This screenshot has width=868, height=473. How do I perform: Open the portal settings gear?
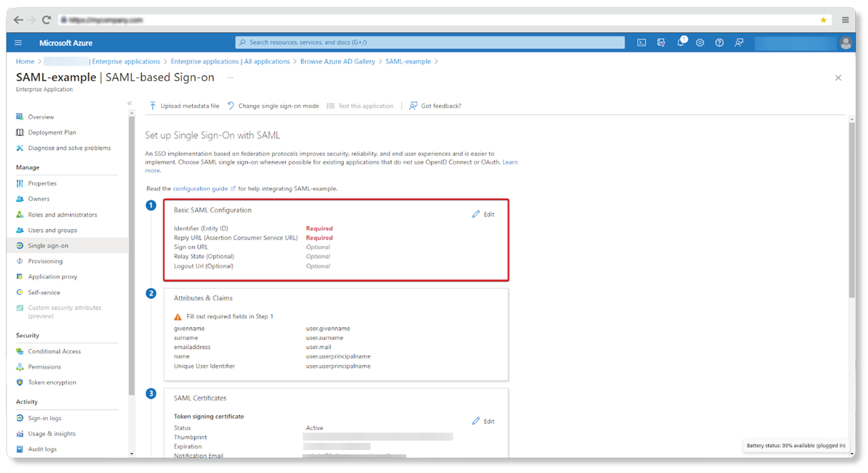[x=700, y=43]
